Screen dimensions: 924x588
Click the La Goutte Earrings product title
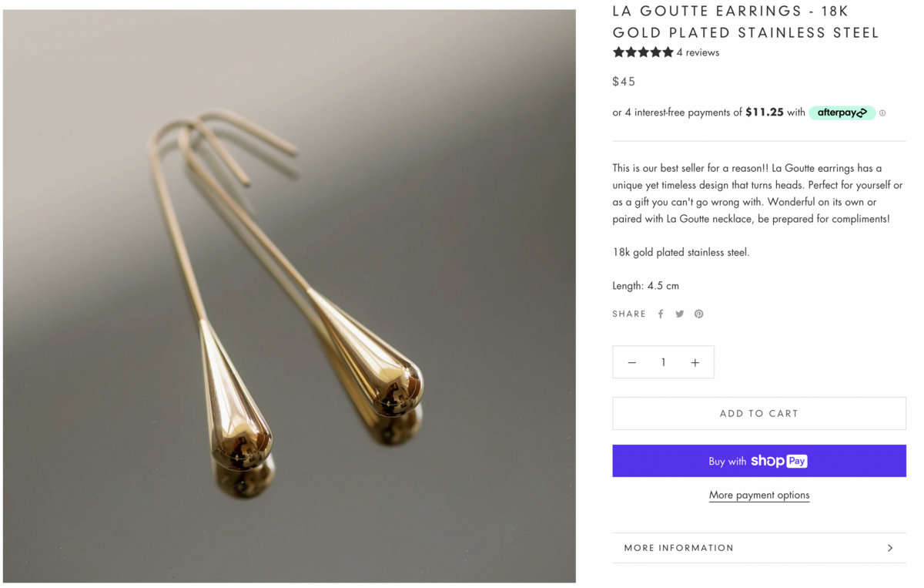click(x=745, y=22)
